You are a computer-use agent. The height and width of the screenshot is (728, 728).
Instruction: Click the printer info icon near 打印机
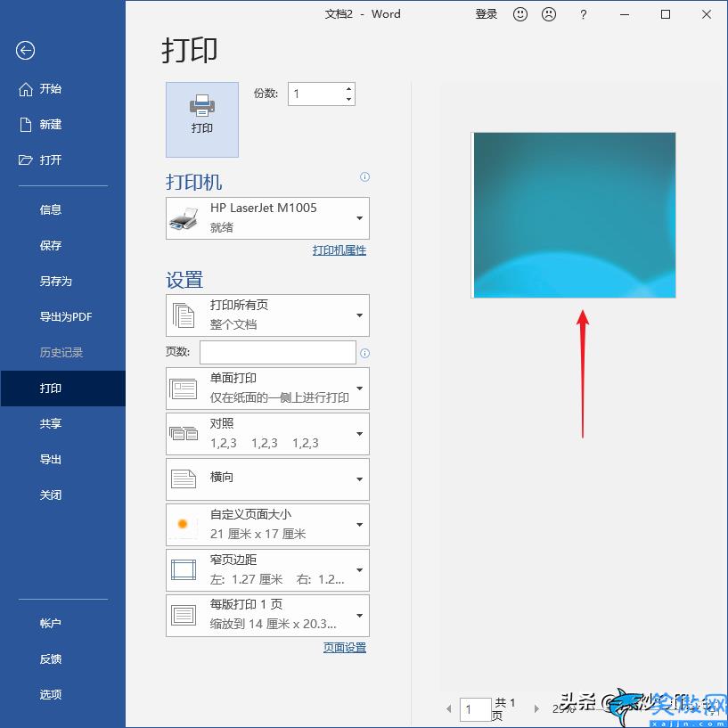click(365, 177)
